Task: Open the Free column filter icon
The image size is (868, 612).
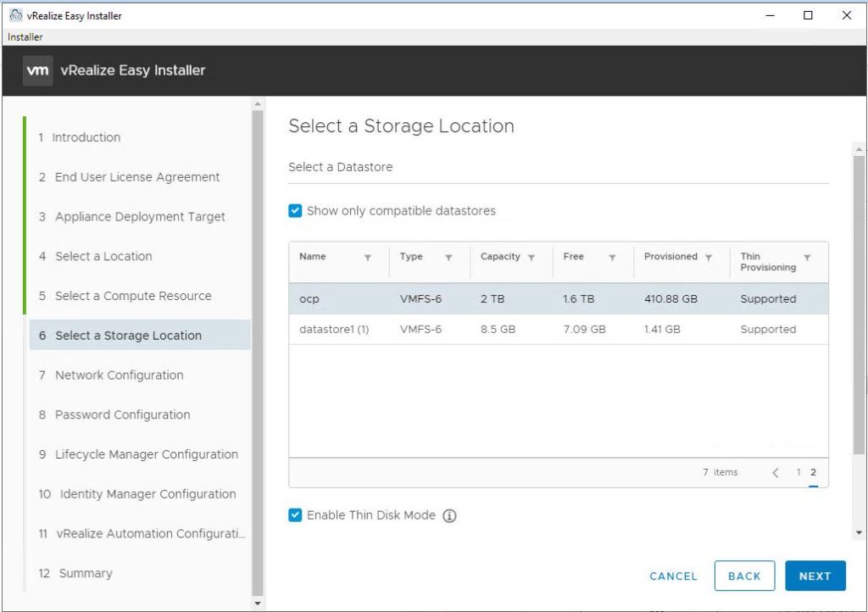Action: point(611,258)
